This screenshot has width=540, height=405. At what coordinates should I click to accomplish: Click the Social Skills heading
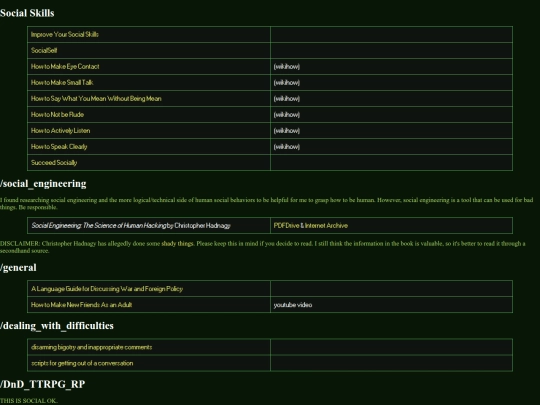27,13
